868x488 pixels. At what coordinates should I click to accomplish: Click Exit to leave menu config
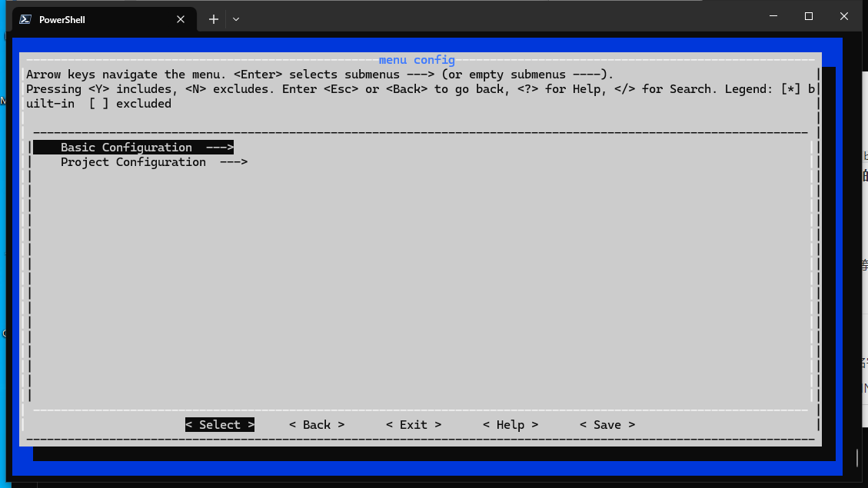click(x=413, y=424)
